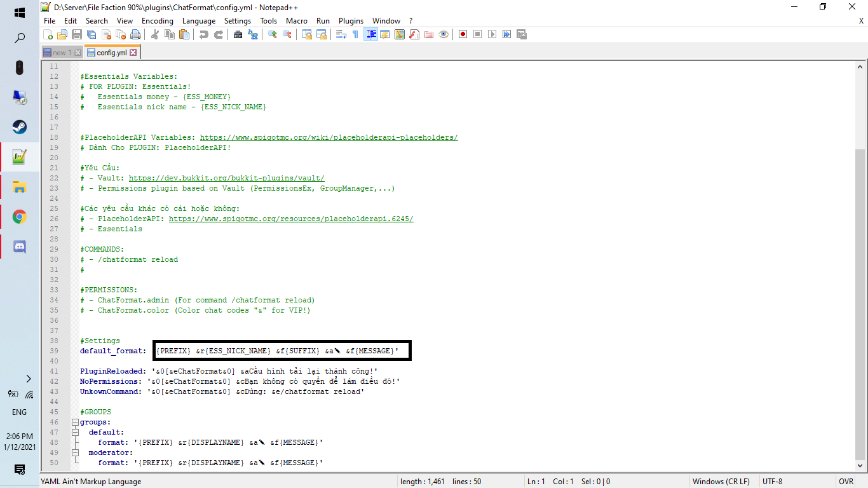Play back the recorded macro

(x=492, y=34)
